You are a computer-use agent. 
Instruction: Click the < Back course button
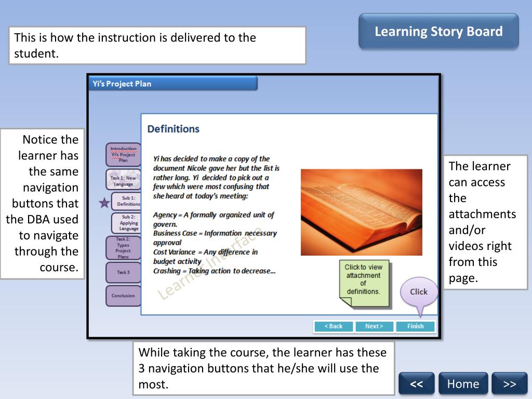click(x=334, y=326)
